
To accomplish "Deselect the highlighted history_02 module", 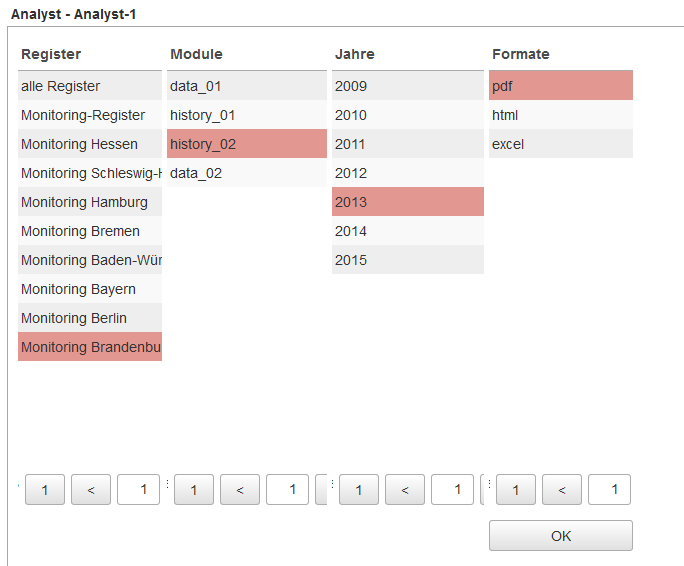I will (x=246, y=144).
